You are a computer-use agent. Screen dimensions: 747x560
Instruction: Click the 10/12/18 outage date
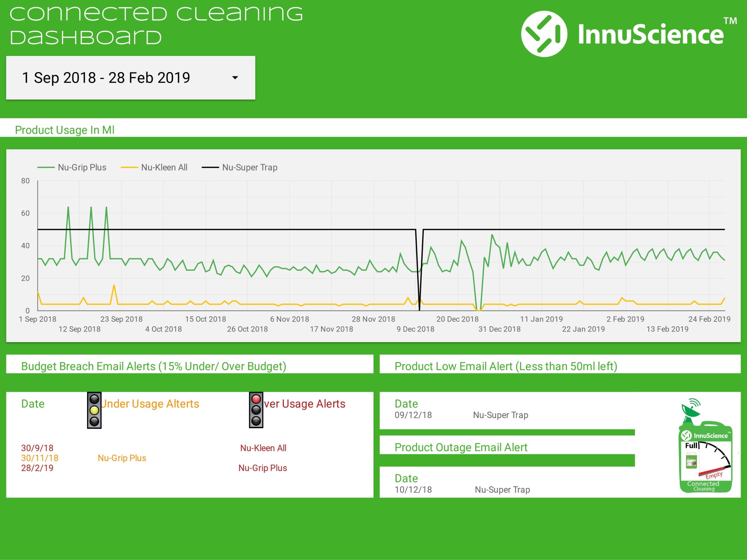413,490
